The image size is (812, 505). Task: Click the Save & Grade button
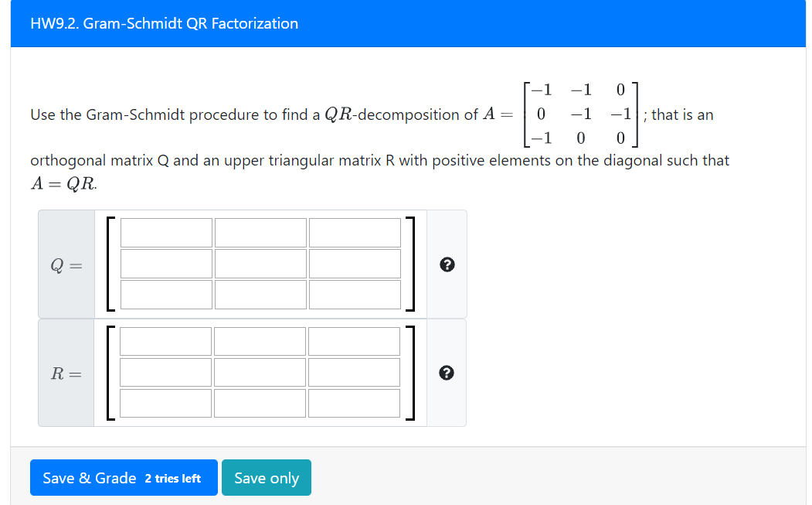[124, 477]
